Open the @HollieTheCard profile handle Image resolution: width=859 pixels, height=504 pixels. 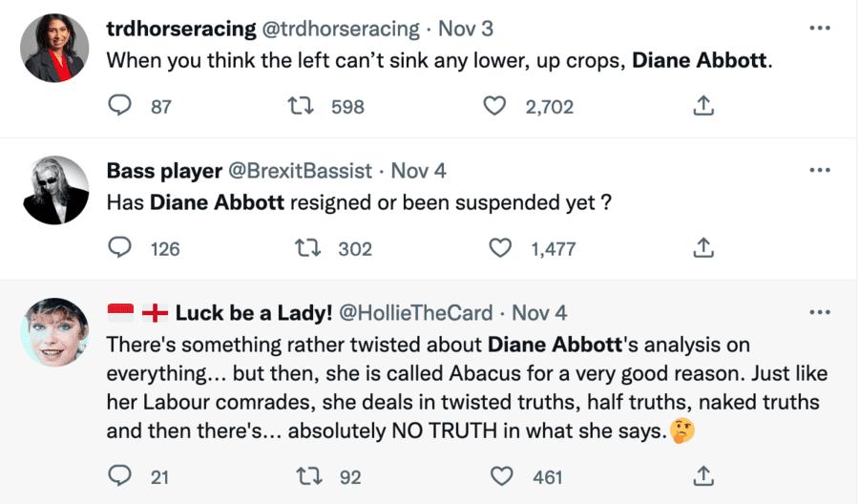(416, 313)
